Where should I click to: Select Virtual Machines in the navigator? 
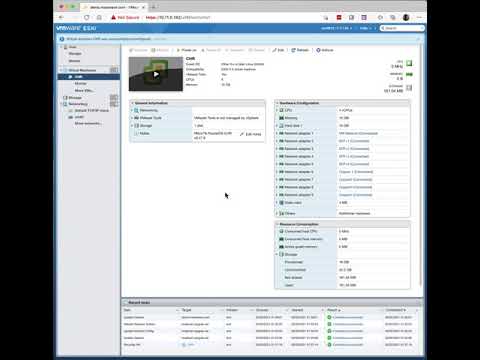pos(82,70)
